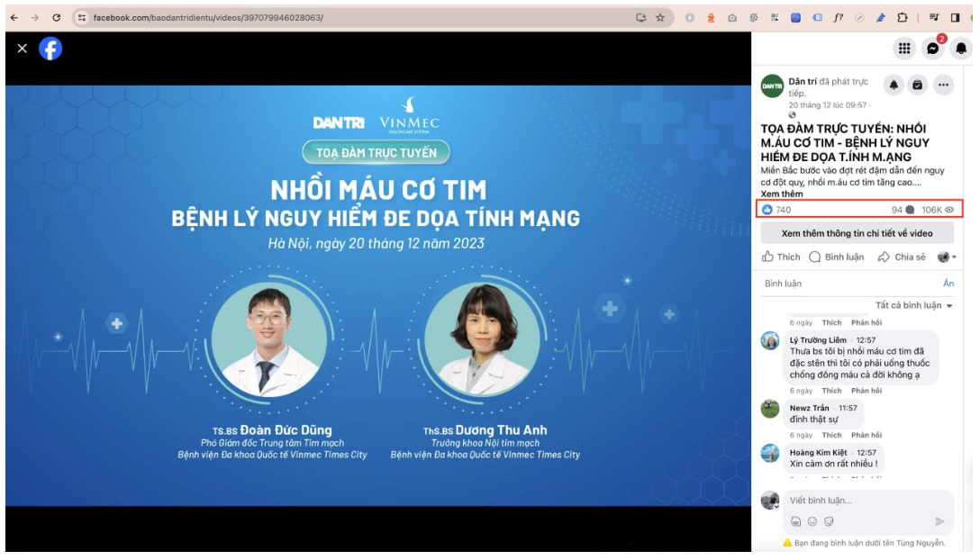Like Newz Trần's comment
This screenshot has height=560, width=980.
pos(831,435)
